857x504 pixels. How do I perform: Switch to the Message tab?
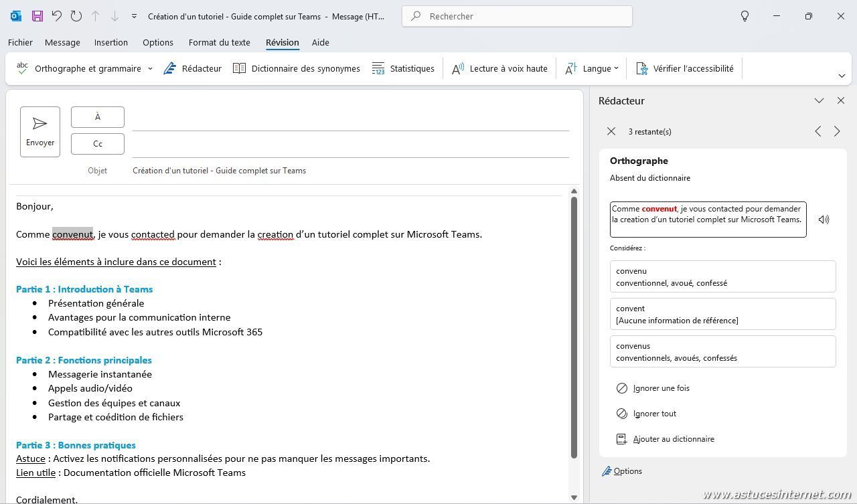62,42
